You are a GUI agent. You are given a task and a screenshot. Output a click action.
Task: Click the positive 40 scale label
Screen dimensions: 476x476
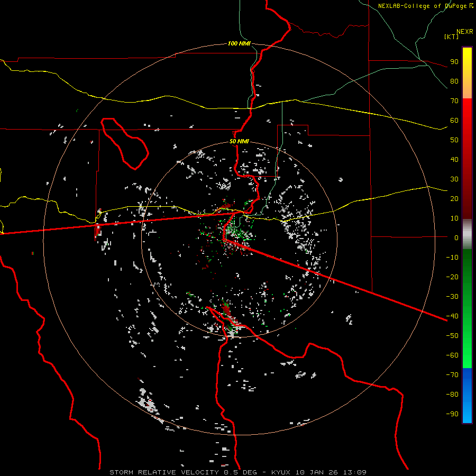pyautogui.click(x=454, y=160)
